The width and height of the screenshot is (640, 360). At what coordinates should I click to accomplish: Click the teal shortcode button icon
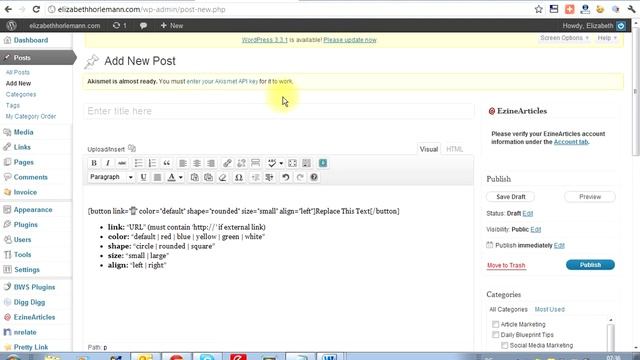(x=323, y=163)
